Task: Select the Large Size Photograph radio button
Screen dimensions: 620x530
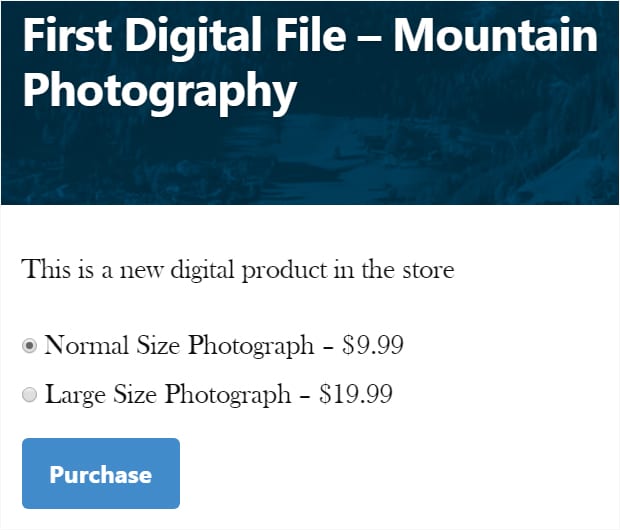Action: (x=29, y=395)
